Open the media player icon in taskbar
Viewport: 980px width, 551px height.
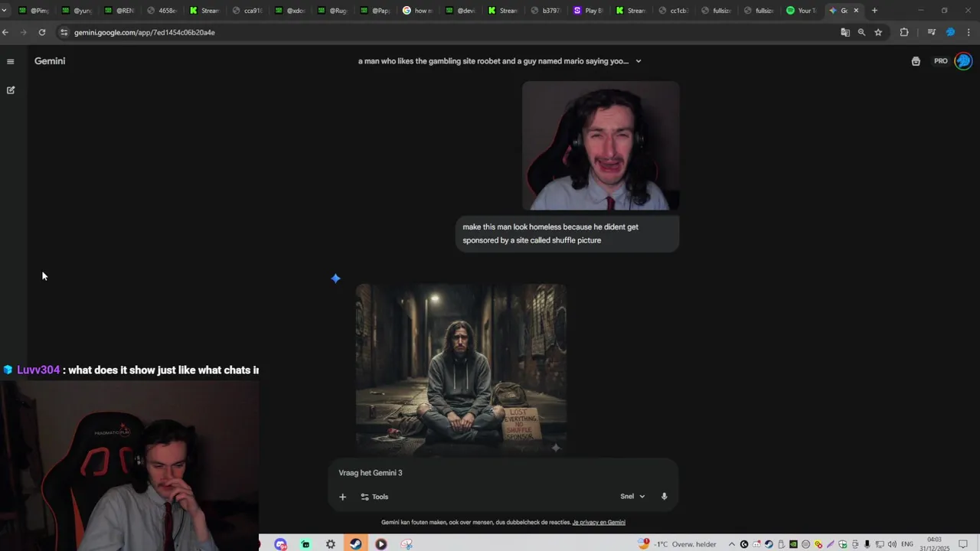381,544
